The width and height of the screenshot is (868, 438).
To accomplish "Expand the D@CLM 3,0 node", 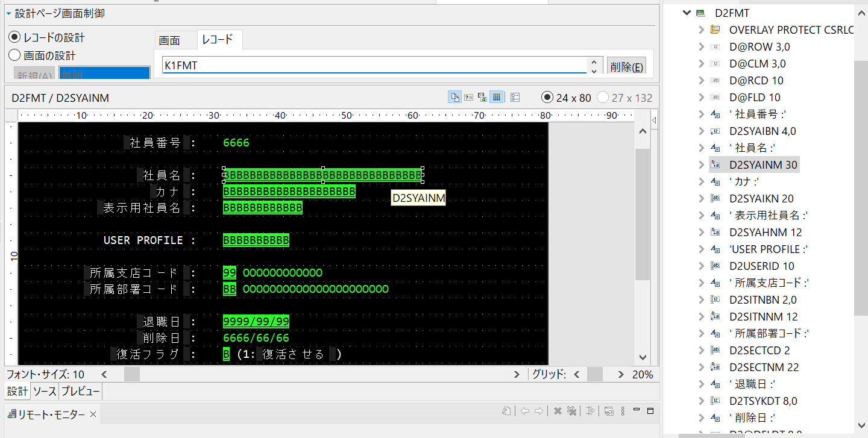I will (x=700, y=63).
